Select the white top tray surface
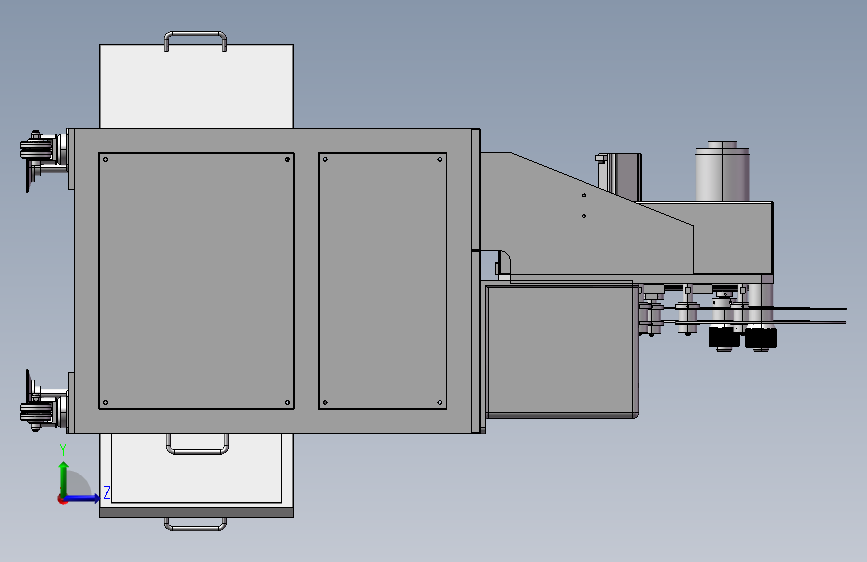 (x=196, y=86)
